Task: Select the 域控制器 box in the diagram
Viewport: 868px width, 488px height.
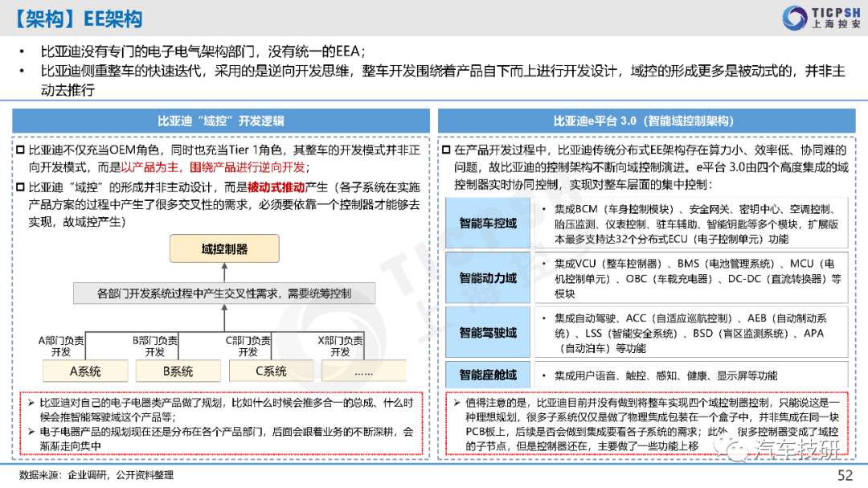Action: tap(224, 248)
